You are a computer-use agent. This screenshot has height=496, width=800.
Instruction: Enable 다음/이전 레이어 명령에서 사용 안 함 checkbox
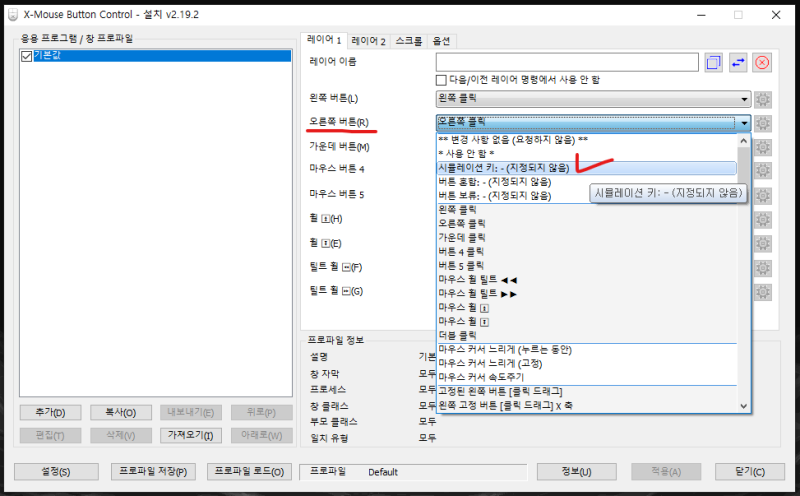click(x=441, y=80)
